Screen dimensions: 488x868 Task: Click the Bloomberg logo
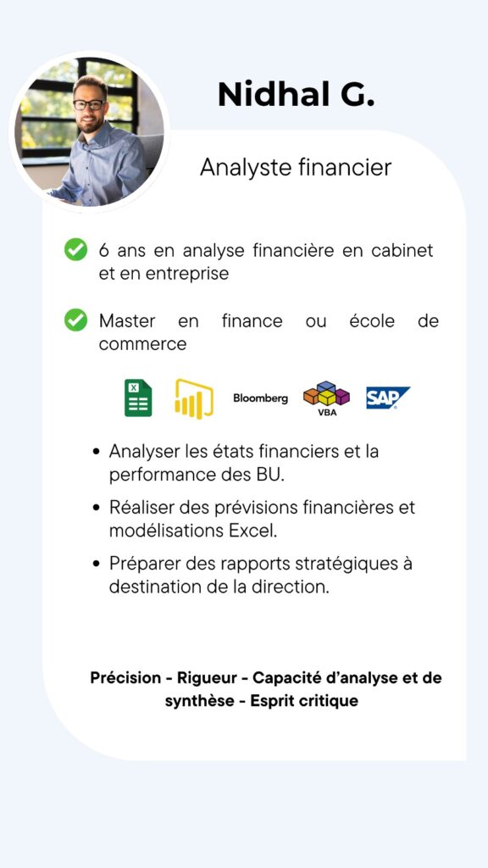point(261,398)
